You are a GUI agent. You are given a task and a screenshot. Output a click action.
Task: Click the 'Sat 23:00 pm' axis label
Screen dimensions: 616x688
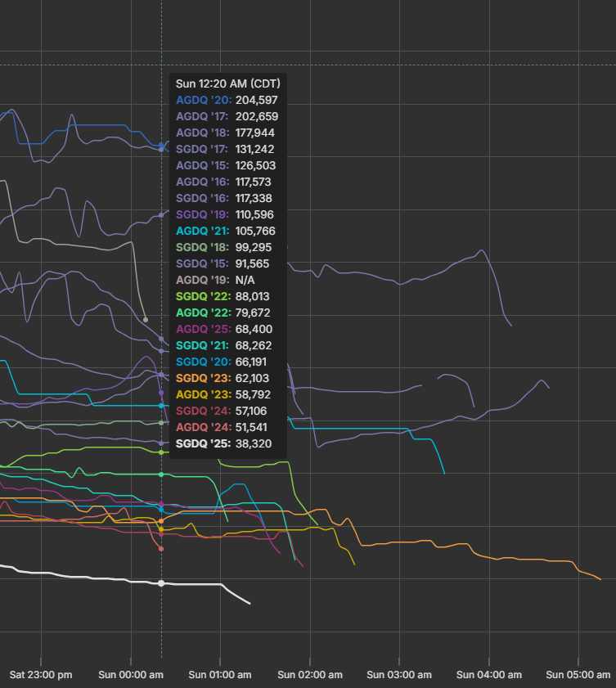[41, 675]
